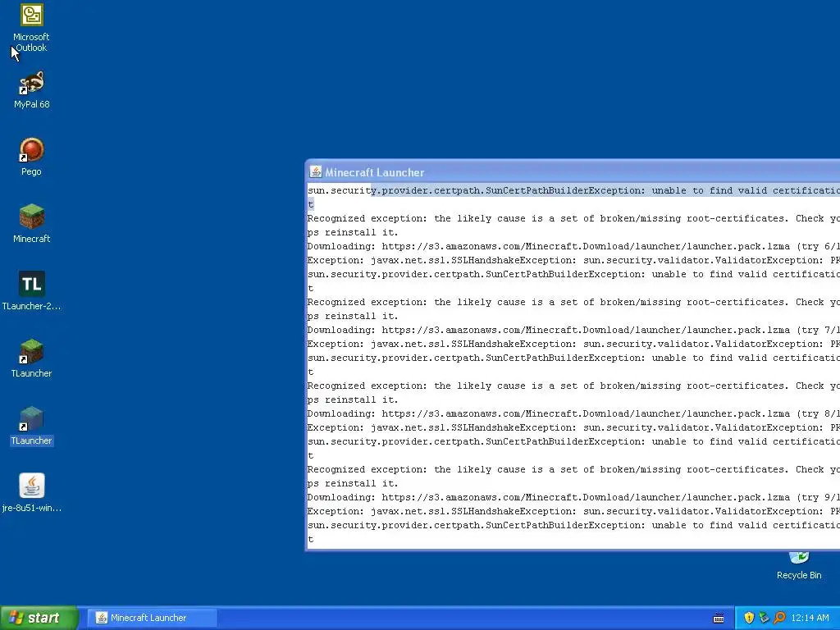Open the on-screen keyboard taskbar icon
This screenshot has height=630, width=840.
coord(719,619)
